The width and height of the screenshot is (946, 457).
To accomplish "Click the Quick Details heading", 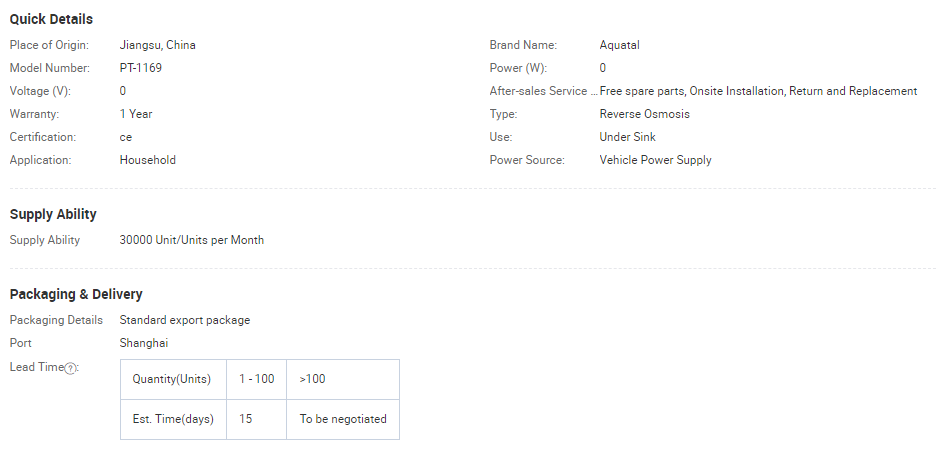I will click(51, 19).
